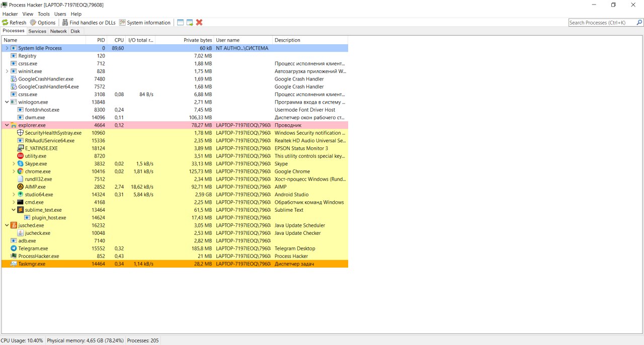The width and height of the screenshot is (644, 345).
Task: Click the explorer.exe folder icon
Action: point(14,125)
